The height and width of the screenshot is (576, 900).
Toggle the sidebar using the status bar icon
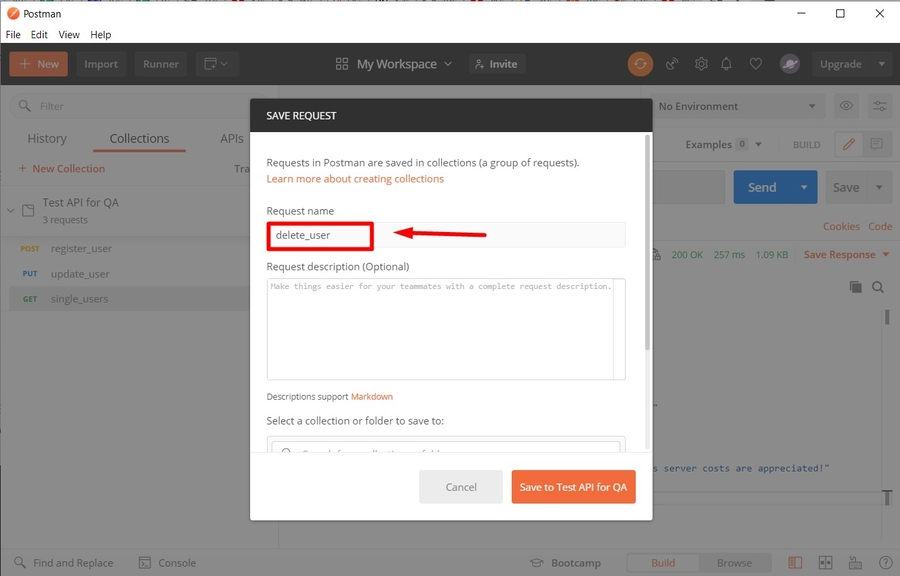tap(795, 562)
